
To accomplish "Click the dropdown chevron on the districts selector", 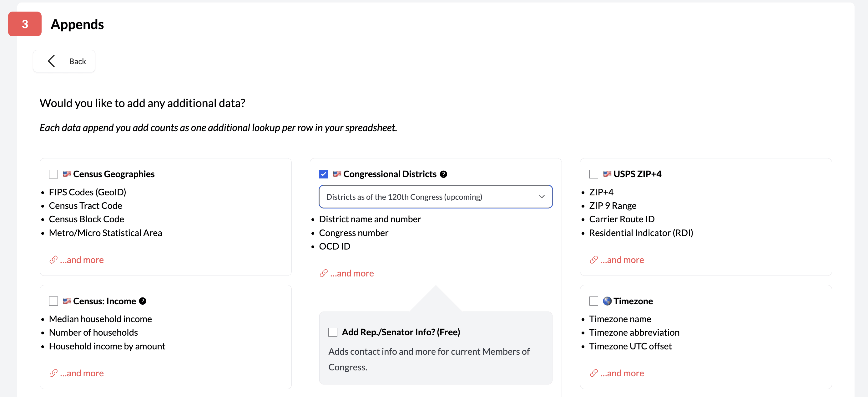I will point(542,197).
